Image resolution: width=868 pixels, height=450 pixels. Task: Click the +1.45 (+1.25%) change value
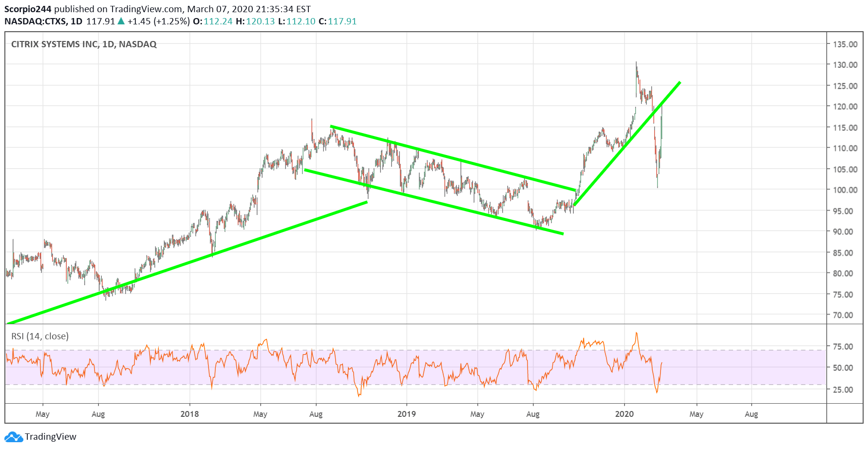159,21
